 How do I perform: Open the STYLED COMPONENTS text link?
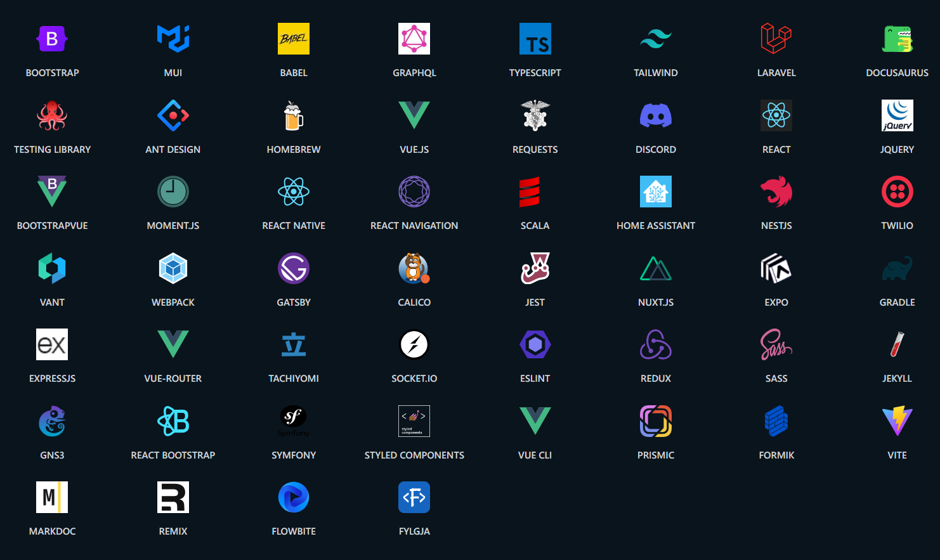[414, 455]
